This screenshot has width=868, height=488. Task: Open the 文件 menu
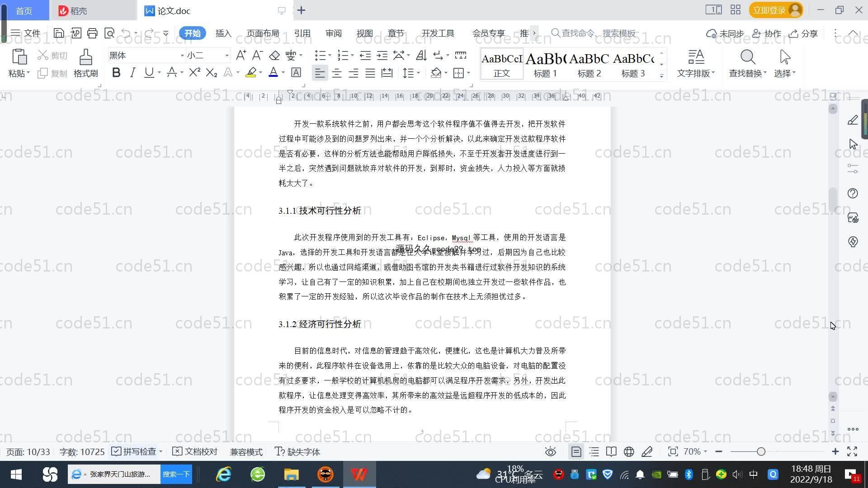[x=26, y=33]
